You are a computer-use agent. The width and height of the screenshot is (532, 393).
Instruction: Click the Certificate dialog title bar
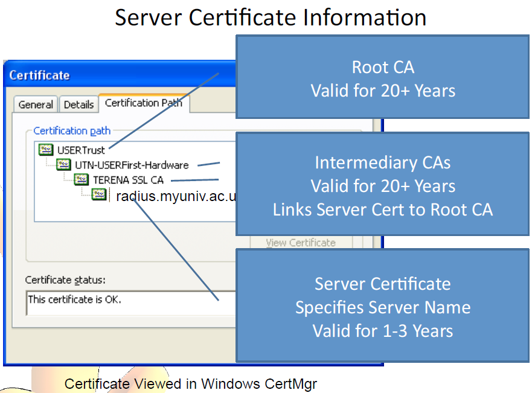pyautogui.click(x=120, y=75)
